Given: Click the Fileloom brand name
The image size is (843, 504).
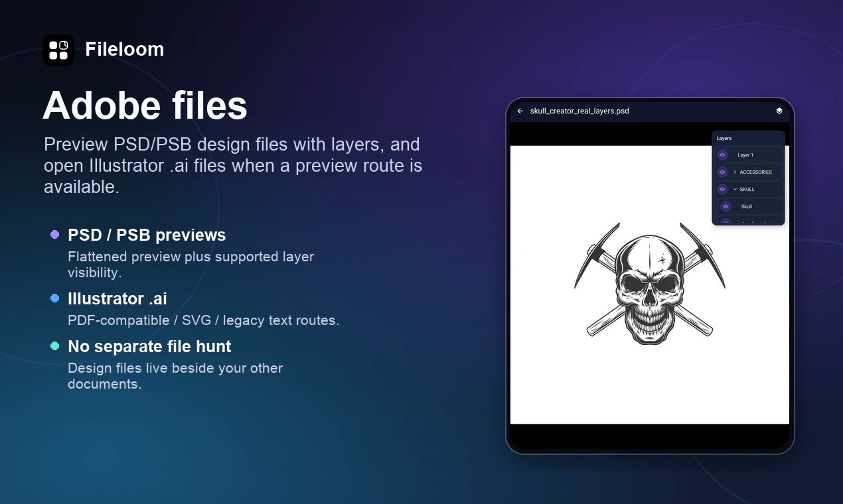Looking at the screenshot, I should (125, 49).
